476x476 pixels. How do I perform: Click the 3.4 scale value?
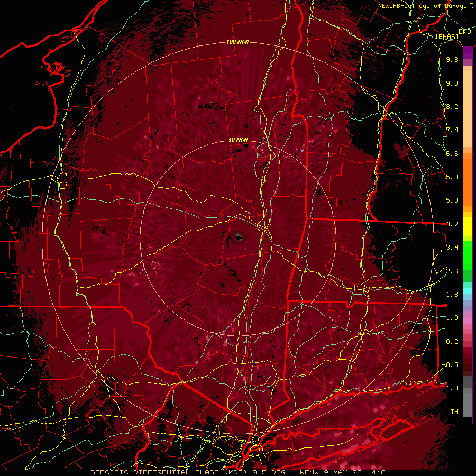tap(452, 248)
